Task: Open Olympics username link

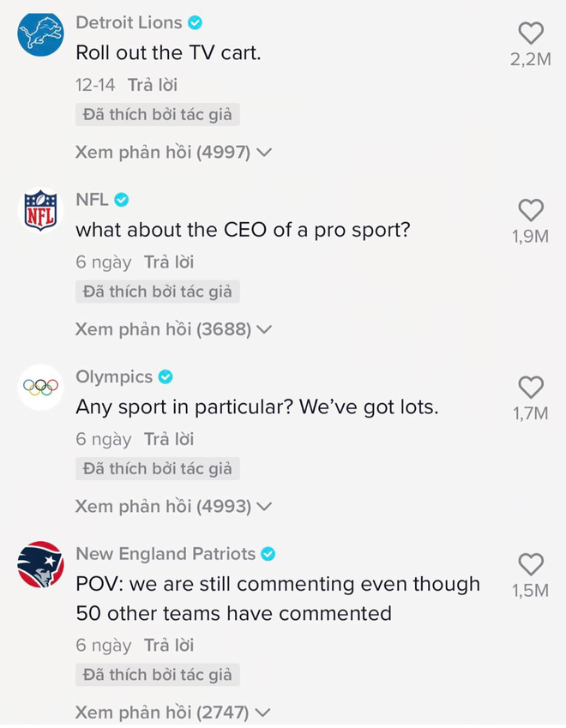Action: (x=114, y=377)
